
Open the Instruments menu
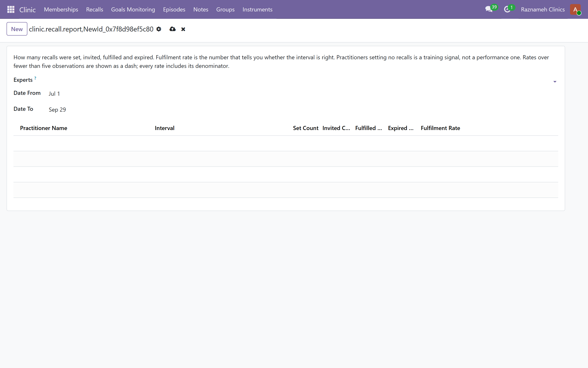pos(257,9)
